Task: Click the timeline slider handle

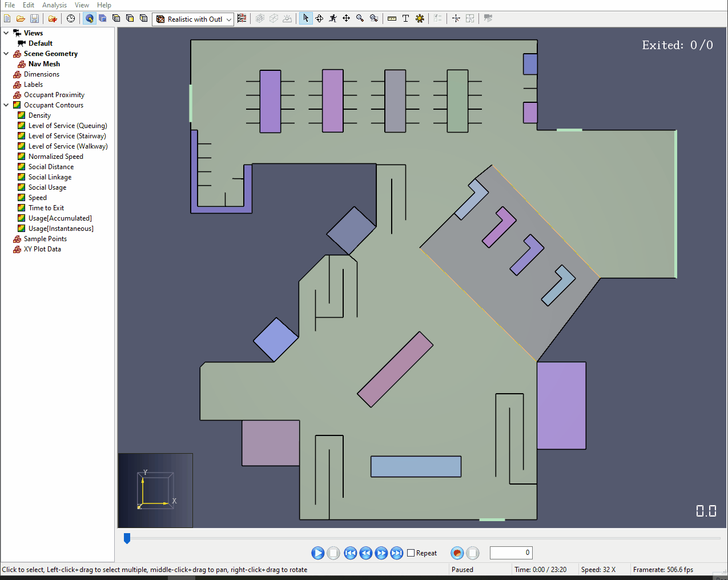Action: [127, 538]
